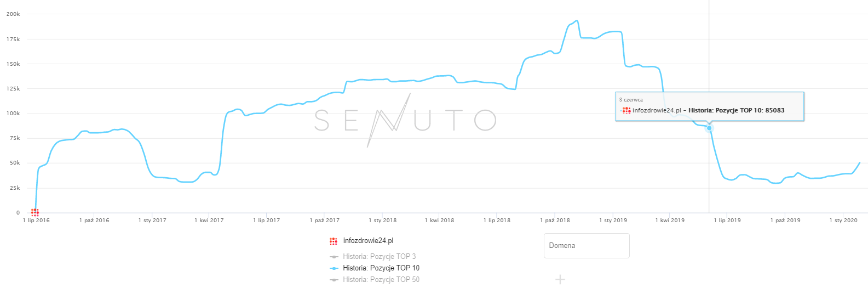Click the gray TOP 50 legend line marker
868x288 pixels.
coord(334,280)
